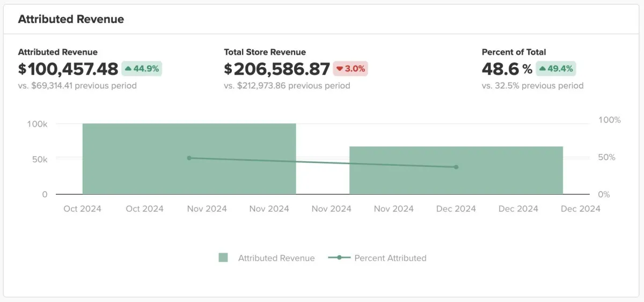
Task: Click the "vs. $212,973.86 previous period" text
Action: pos(287,86)
